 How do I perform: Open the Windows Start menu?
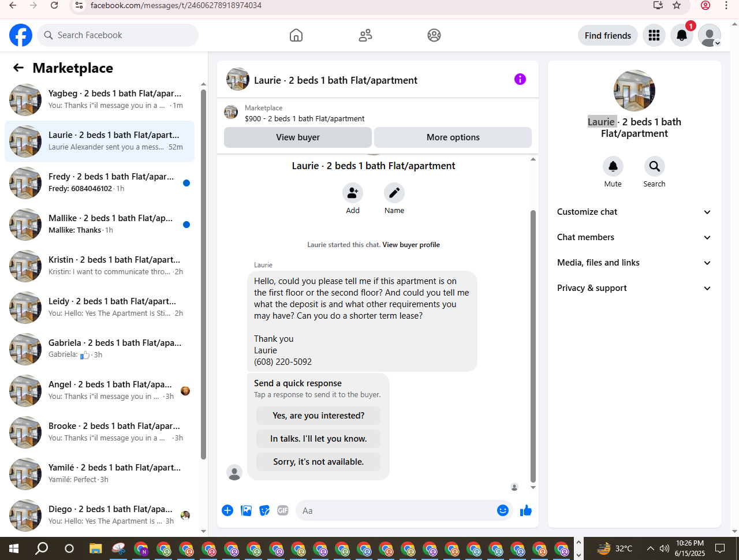point(14,548)
